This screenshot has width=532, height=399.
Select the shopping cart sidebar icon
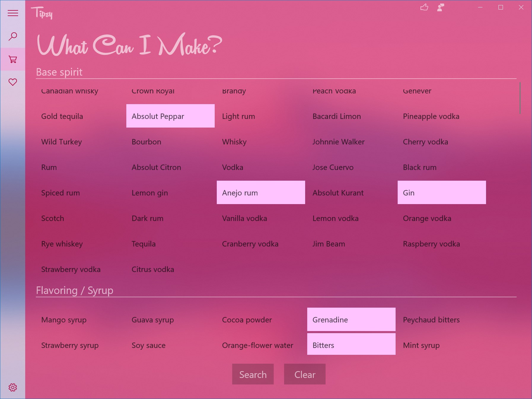click(13, 59)
